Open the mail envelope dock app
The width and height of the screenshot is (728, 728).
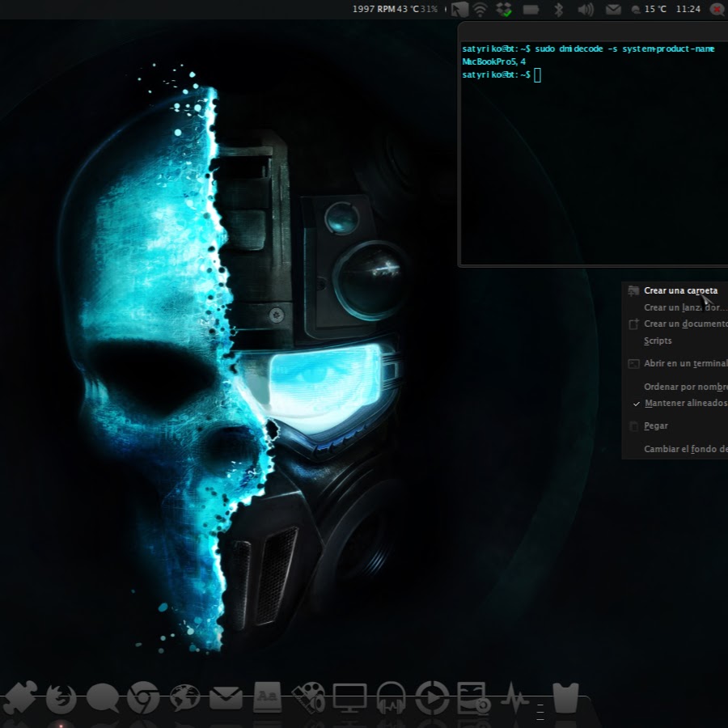226,698
